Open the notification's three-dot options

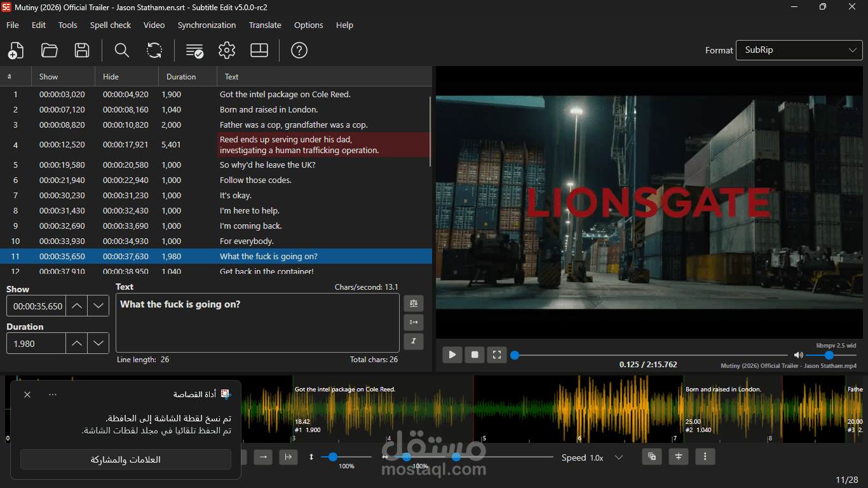pyautogui.click(x=53, y=395)
